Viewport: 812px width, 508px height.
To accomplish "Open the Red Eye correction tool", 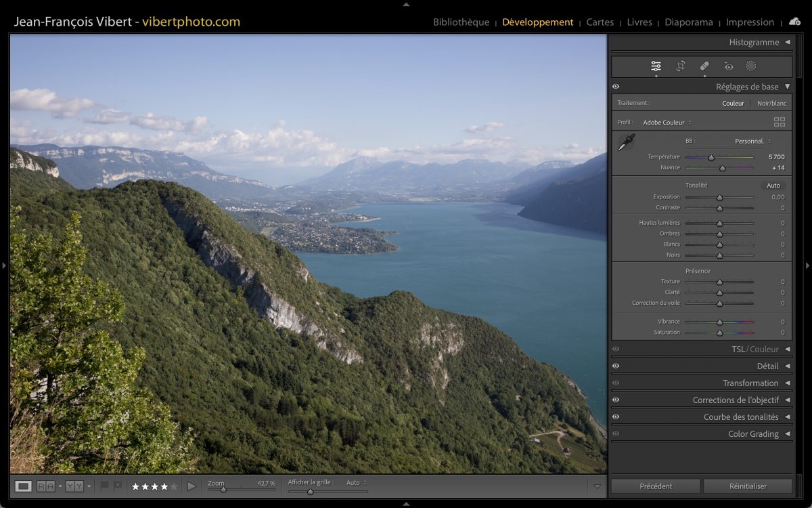I will [728, 66].
